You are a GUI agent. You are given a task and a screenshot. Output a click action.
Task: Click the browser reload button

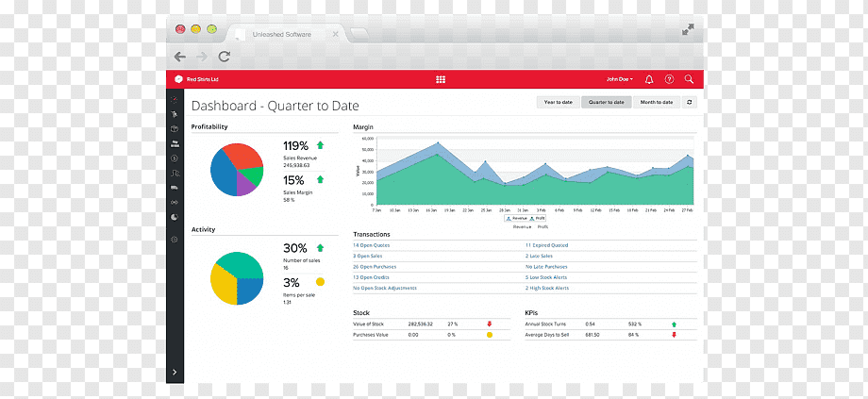225,56
